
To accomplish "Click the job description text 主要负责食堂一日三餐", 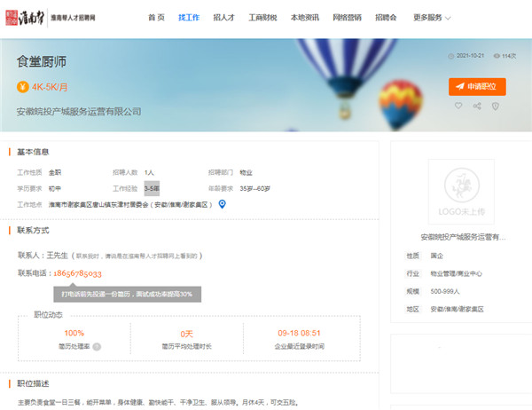I will click(x=158, y=403).
